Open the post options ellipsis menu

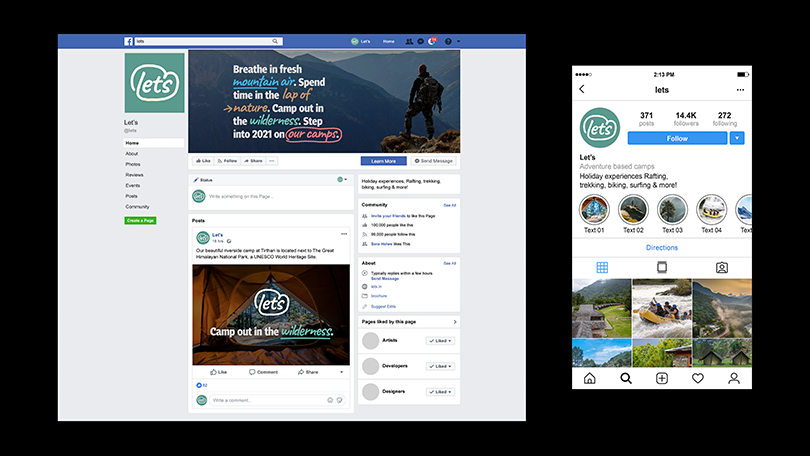point(344,234)
